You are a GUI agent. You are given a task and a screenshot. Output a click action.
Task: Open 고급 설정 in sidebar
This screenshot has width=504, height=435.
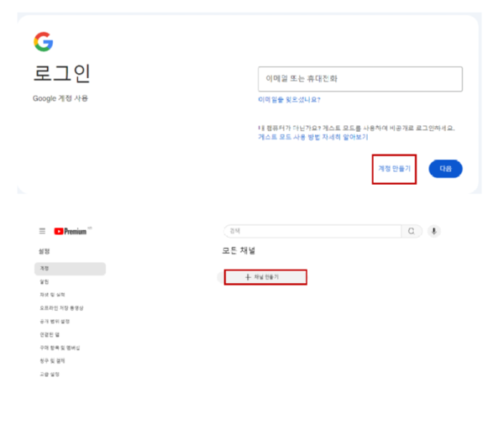click(x=50, y=374)
